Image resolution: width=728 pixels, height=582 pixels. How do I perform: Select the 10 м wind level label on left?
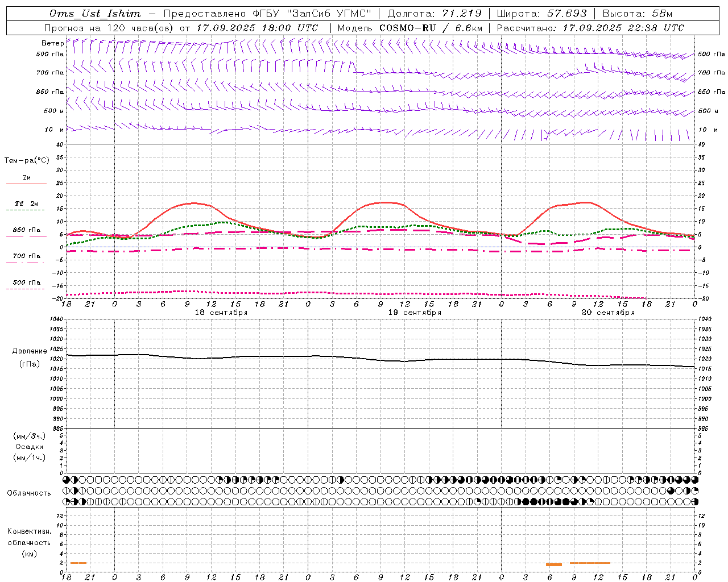coord(54,130)
